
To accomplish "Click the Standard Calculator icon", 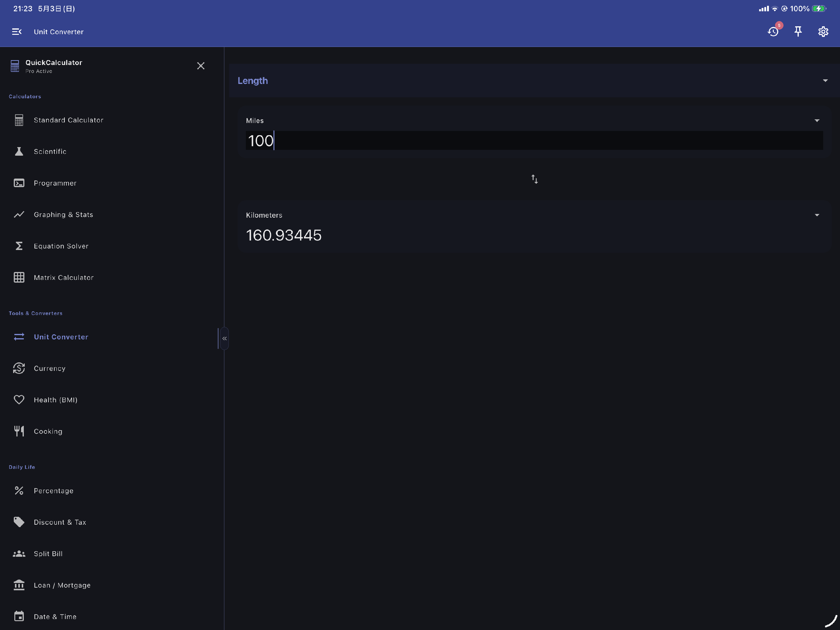I will pos(19,120).
